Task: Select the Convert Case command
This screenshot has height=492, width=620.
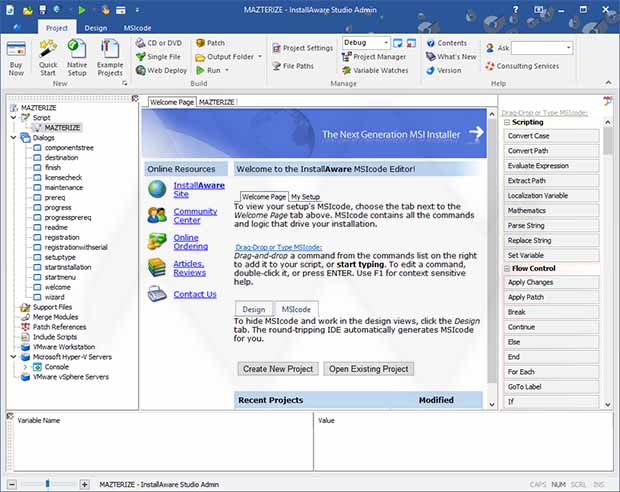Action: click(x=551, y=136)
